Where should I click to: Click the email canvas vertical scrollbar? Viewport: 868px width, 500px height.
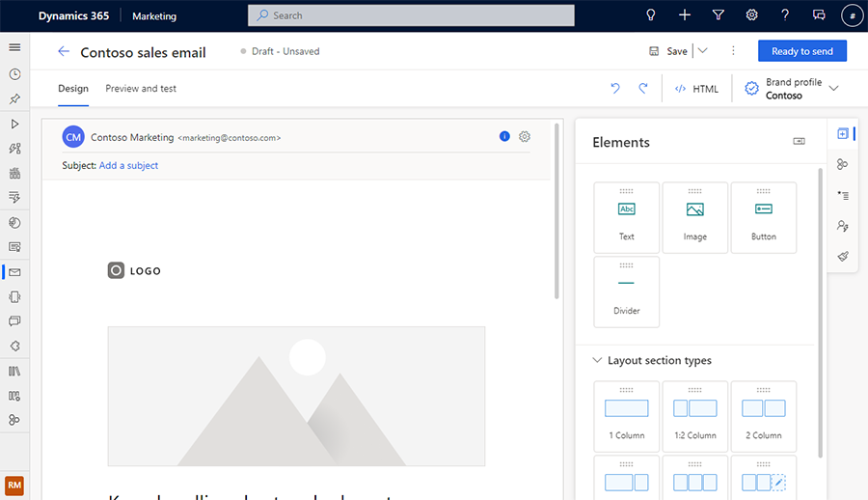556,211
